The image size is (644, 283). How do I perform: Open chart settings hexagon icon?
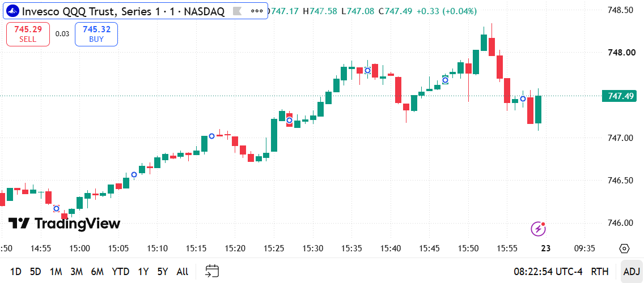pyautogui.click(x=624, y=248)
